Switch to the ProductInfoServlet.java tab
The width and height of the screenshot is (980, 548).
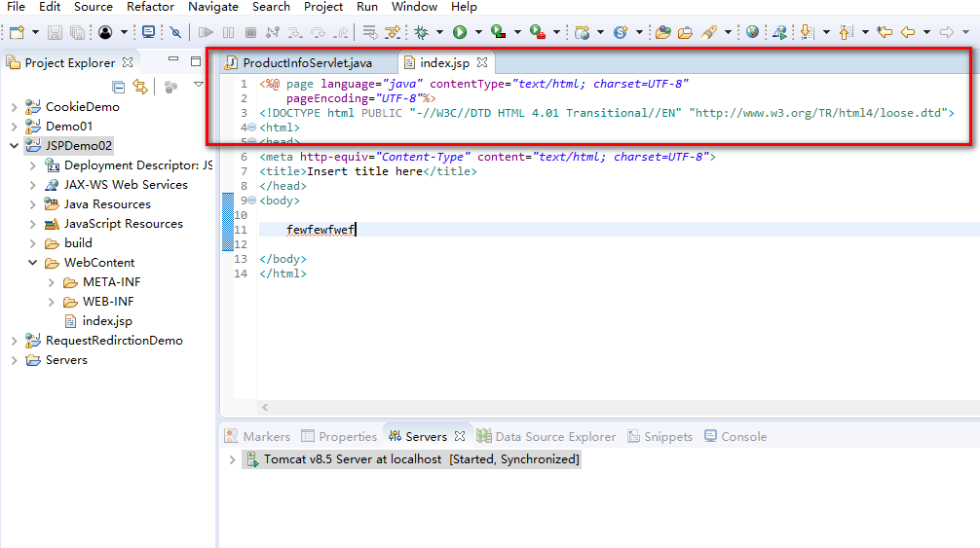click(x=307, y=63)
